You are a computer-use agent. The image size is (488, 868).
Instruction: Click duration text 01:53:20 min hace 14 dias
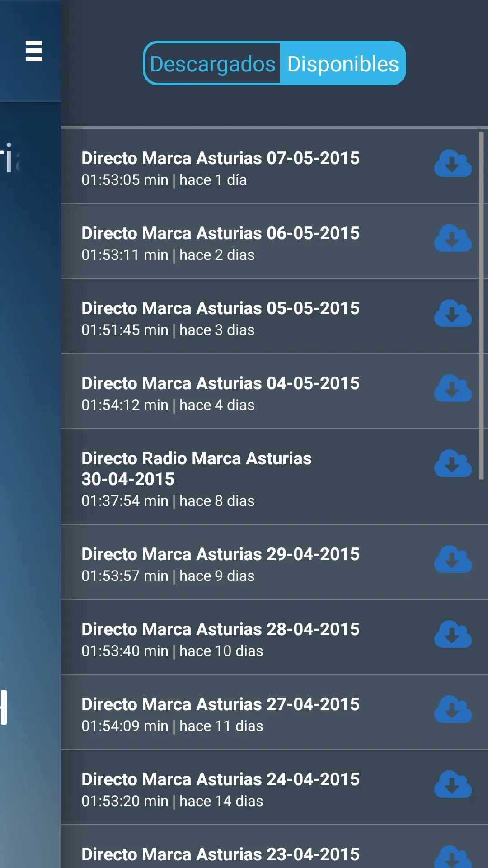pyautogui.click(x=172, y=801)
